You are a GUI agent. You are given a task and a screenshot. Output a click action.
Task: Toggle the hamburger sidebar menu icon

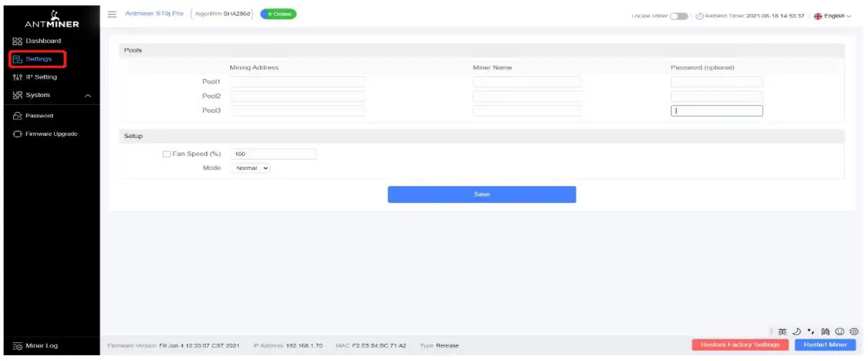click(112, 14)
